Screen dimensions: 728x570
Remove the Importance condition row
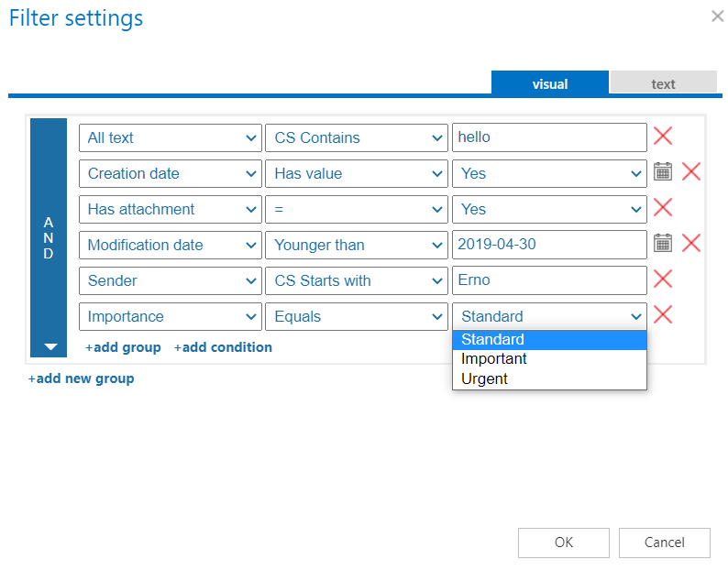[662, 315]
